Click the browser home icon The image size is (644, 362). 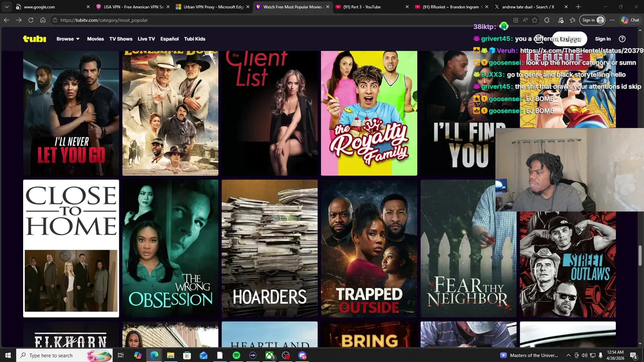[x=43, y=20]
